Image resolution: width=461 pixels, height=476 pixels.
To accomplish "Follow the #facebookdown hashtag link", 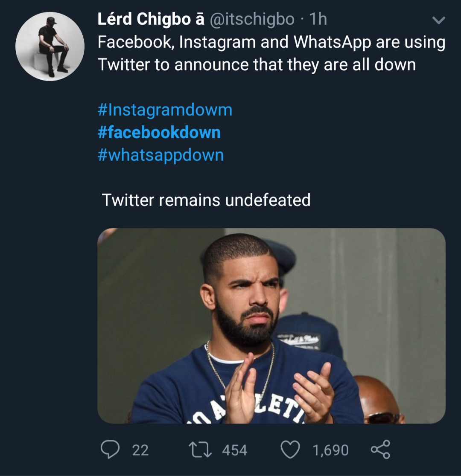I will click(x=159, y=133).
